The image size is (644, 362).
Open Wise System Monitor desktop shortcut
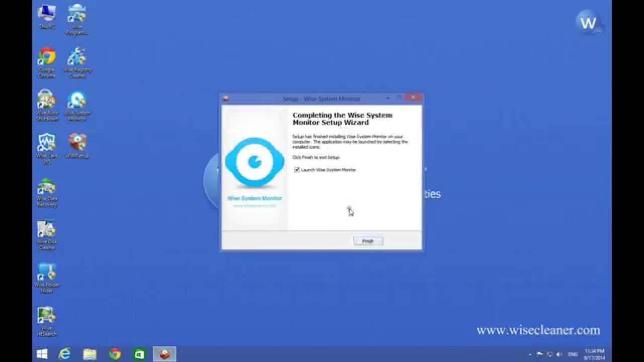click(x=77, y=106)
